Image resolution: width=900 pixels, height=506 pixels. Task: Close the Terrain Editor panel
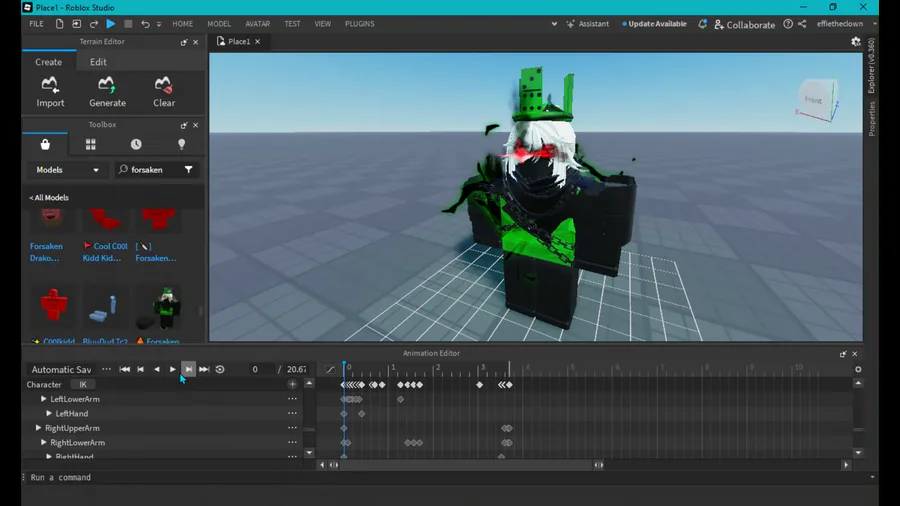pyautogui.click(x=196, y=42)
